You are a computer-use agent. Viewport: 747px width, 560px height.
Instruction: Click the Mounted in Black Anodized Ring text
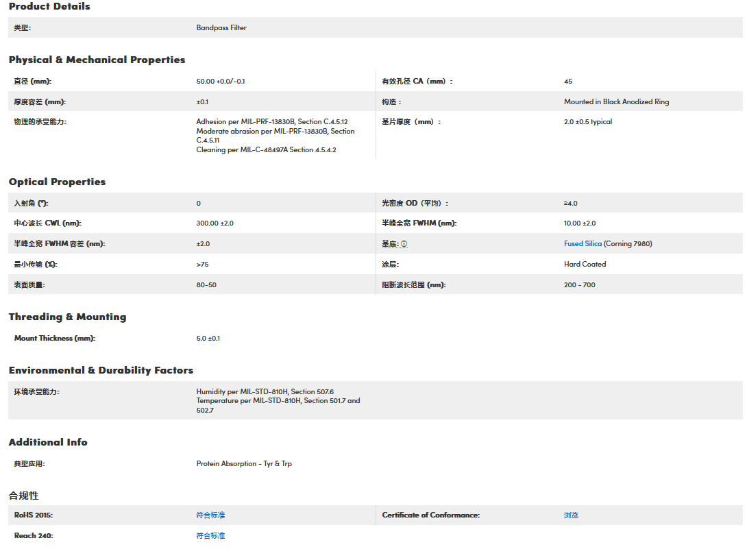point(616,102)
